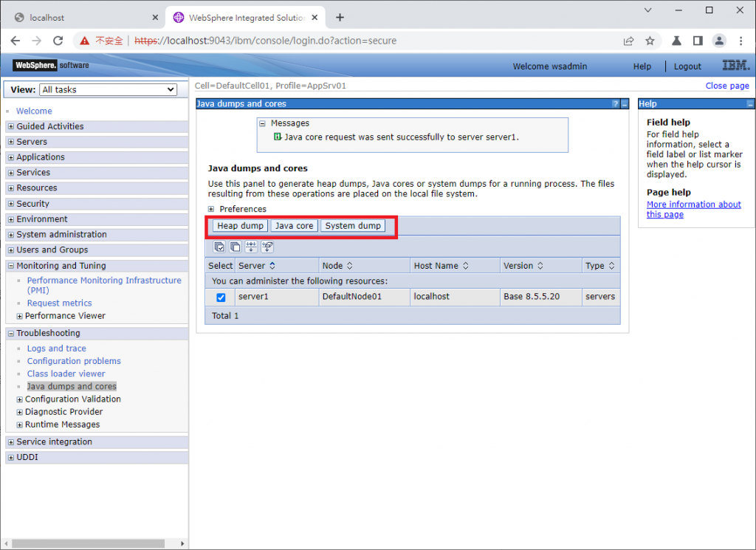Open the tab search chevron in title bar
756x550 pixels.
click(x=648, y=10)
